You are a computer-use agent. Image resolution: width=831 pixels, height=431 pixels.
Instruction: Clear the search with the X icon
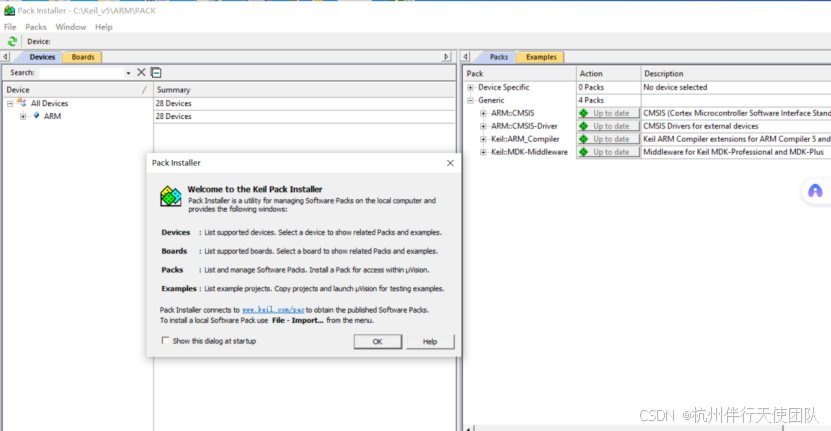141,73
